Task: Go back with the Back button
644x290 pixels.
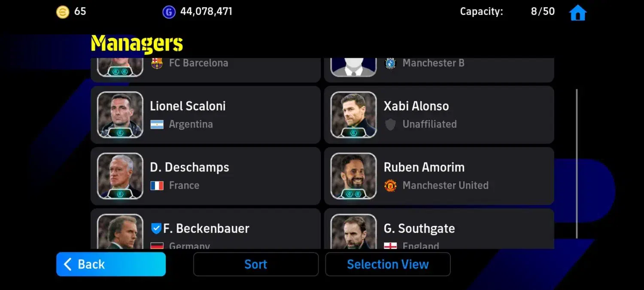Action: tap(111, 264)
